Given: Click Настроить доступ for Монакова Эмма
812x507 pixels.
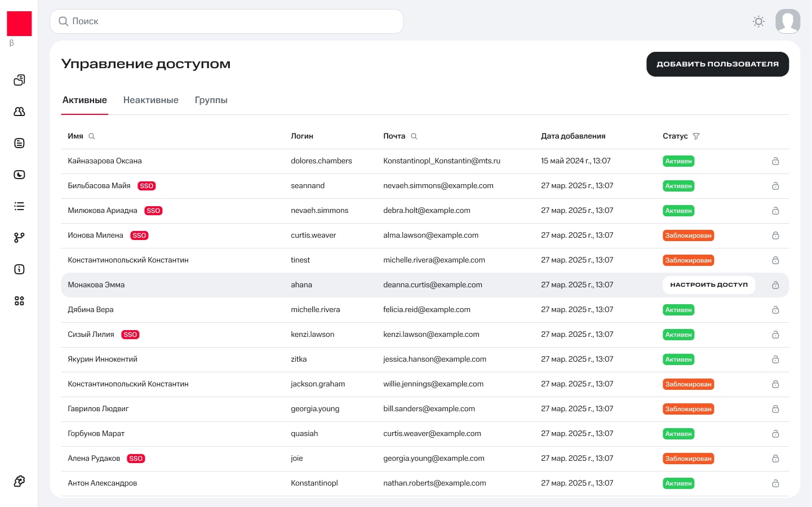Looking at the screenshot, I should [708, 285].
